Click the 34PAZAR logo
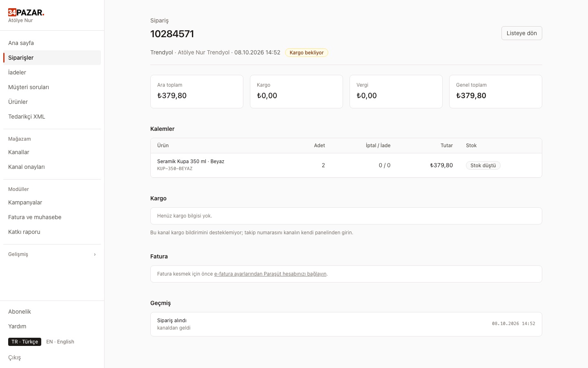Image resolution: width=588 pixels, height=368 pixels. (26, 12)
